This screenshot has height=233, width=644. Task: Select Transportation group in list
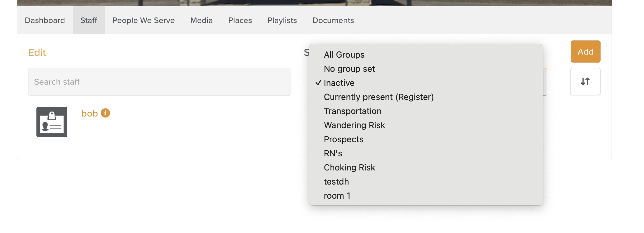353,111
